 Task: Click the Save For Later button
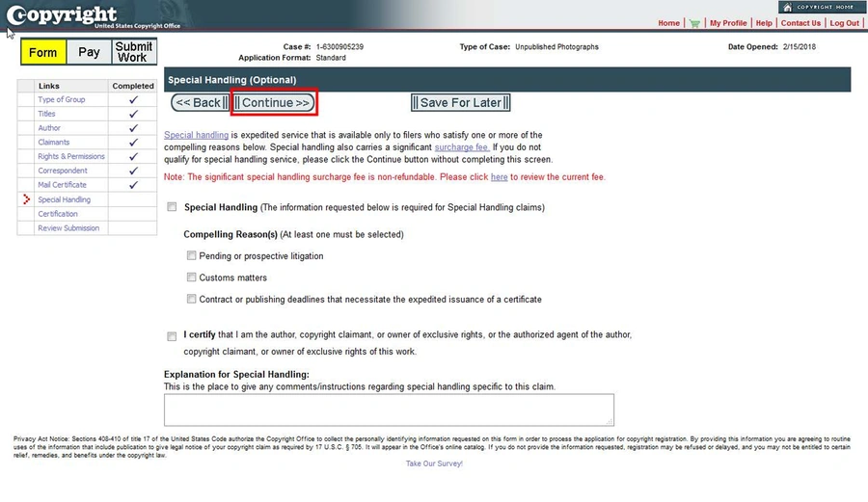[x=461, y=103]
